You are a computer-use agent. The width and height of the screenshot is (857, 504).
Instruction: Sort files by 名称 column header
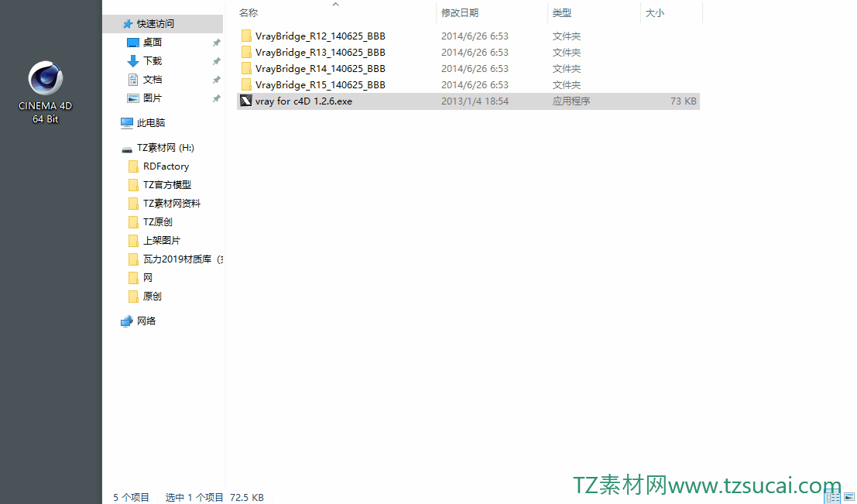(x=249, y=12)
